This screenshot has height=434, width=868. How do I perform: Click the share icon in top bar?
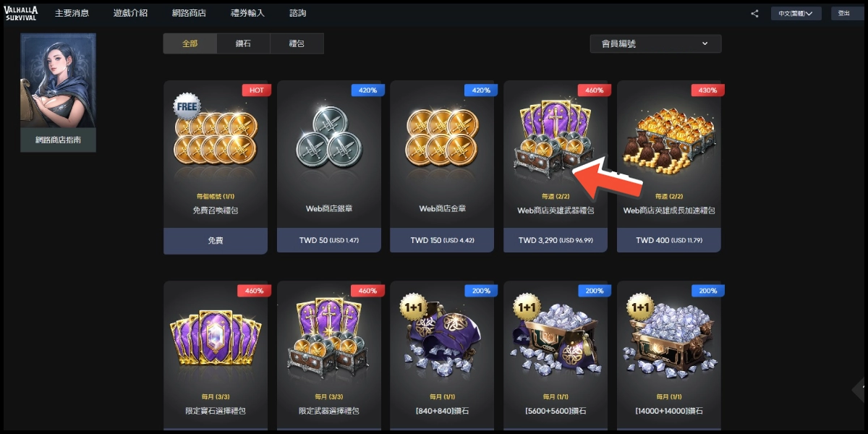[x=755, y=13]
